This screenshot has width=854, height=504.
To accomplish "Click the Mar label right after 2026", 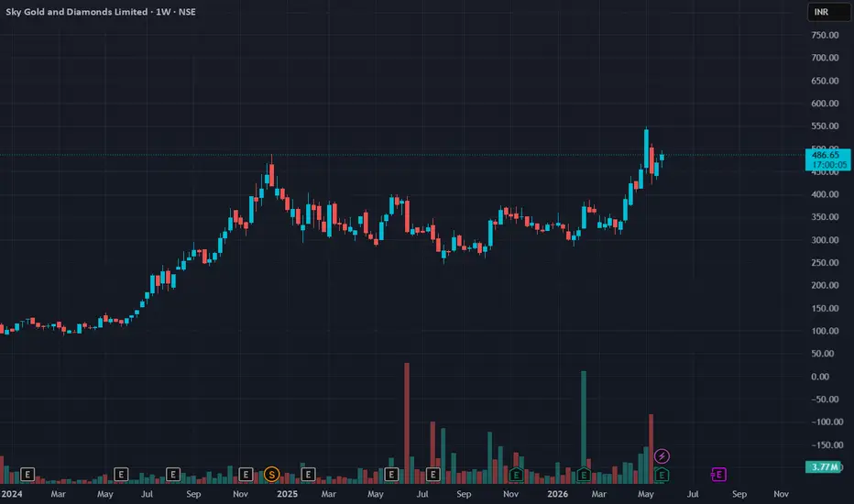I will [x=598, y=494].
